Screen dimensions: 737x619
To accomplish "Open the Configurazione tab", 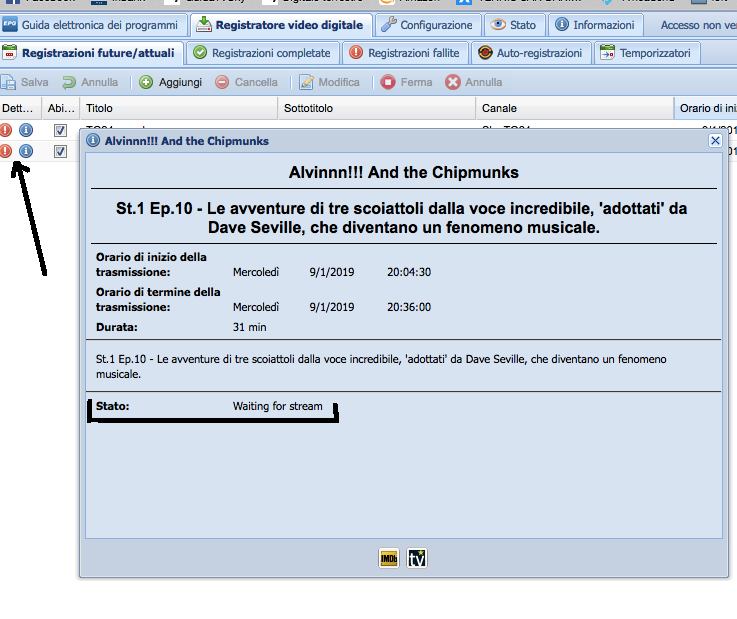I will pos(427,25).
